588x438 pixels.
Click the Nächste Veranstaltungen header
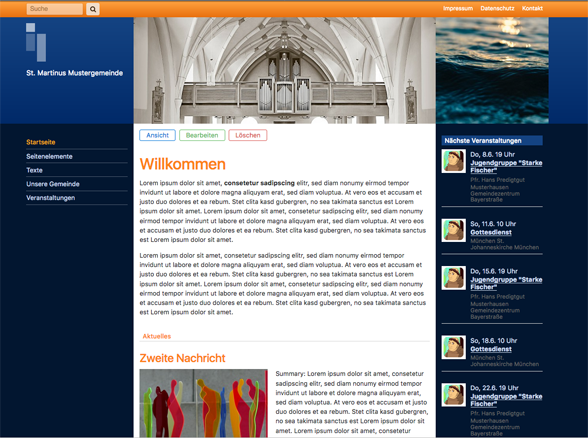[492, 141]
